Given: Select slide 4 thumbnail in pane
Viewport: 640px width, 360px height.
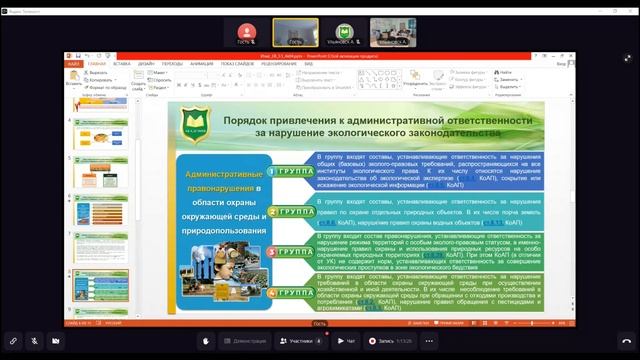Looking at the screenshot, I should [100, 134].
